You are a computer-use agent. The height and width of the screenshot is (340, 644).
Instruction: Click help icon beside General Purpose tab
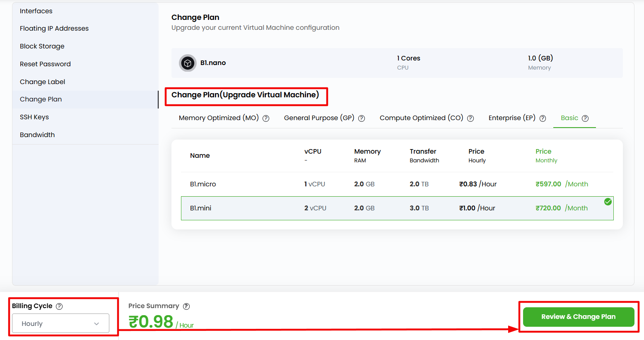(362, 118)
